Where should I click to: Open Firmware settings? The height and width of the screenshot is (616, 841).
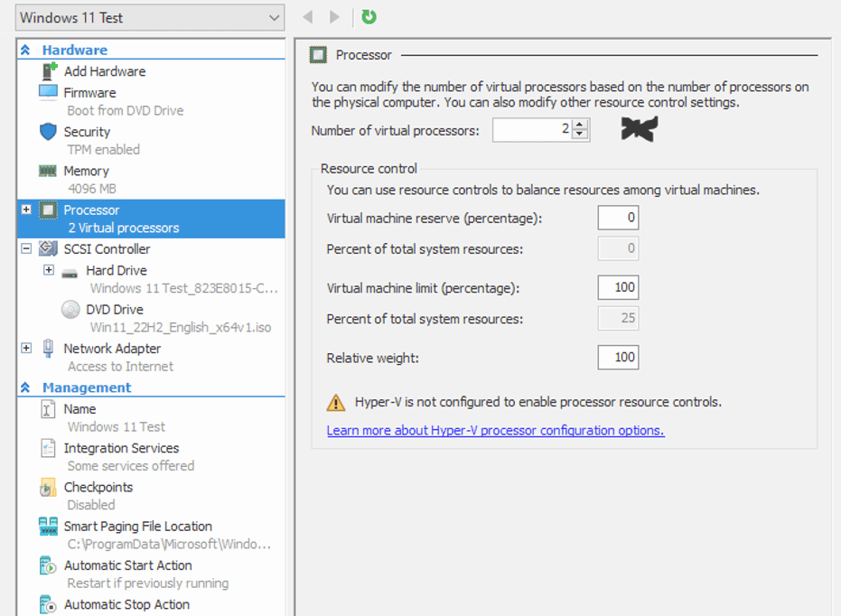(x=89, y=93)
